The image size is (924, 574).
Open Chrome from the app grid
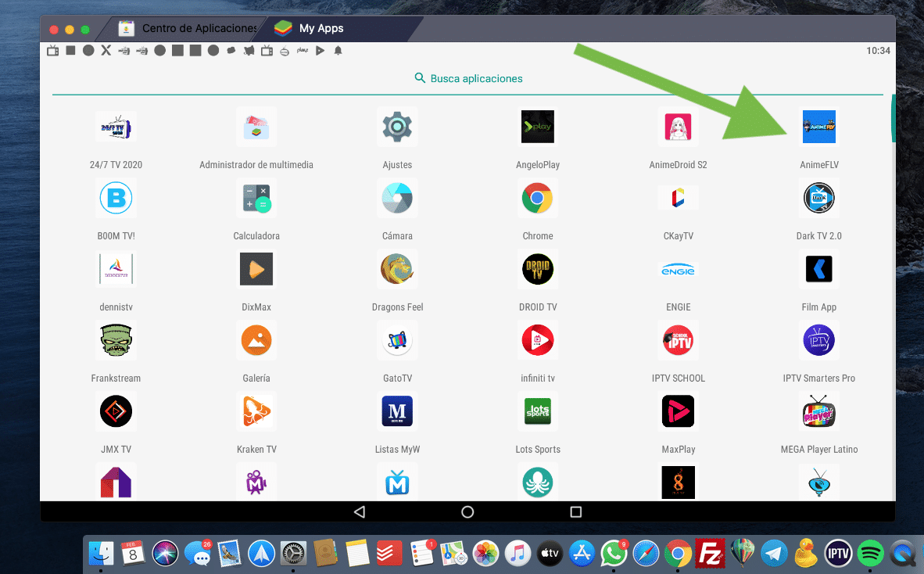[x=537, y=198]
